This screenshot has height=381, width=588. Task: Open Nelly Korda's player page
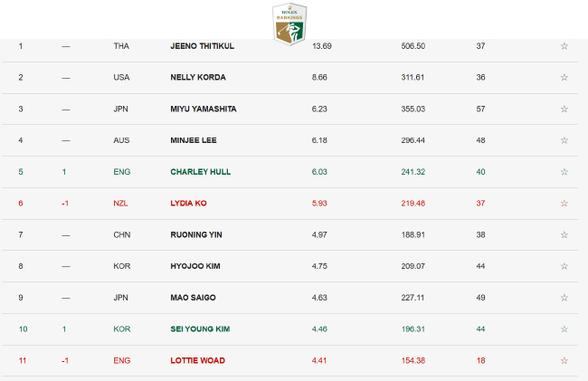pos(197,78)
